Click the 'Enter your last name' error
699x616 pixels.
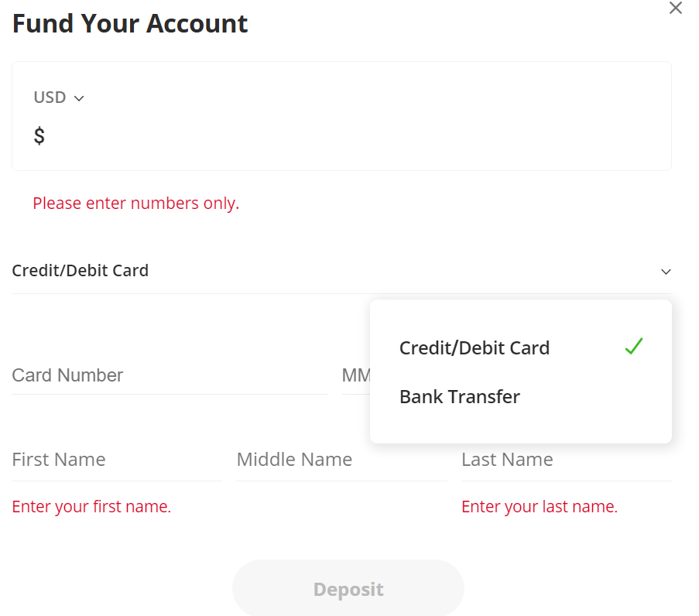point(540,507)
